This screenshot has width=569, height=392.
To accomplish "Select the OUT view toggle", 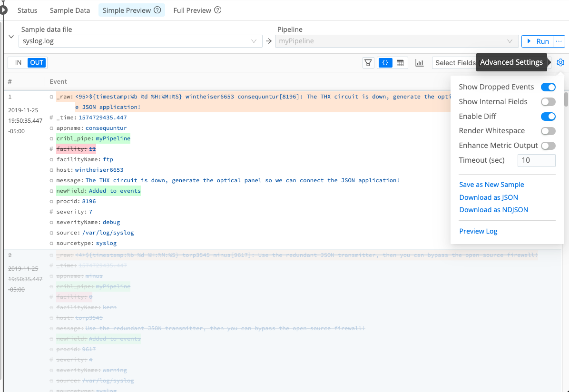I will point(37,62).
